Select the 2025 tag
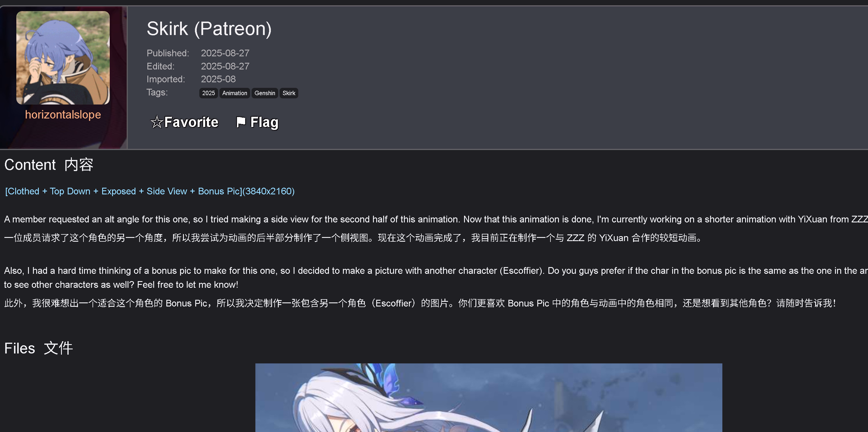 click(208, 93)
